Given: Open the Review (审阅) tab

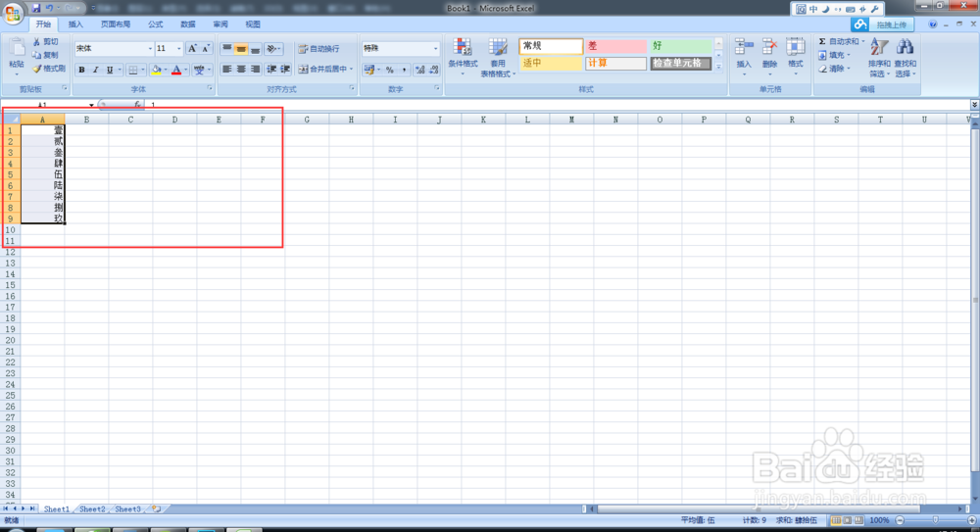Looking at the screenshot, I should [x=220, y=24].
